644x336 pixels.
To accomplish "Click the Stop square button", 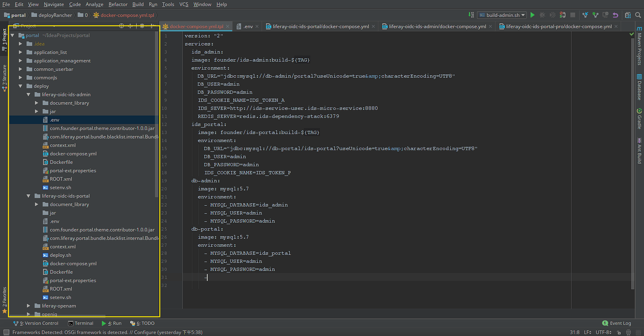I will pos(573,15).
